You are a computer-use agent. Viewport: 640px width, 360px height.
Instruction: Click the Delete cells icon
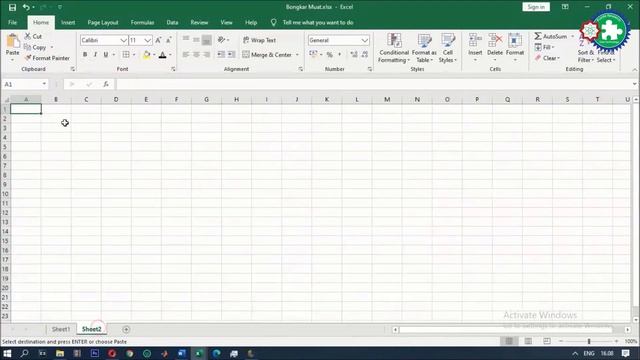coord(495,41)
